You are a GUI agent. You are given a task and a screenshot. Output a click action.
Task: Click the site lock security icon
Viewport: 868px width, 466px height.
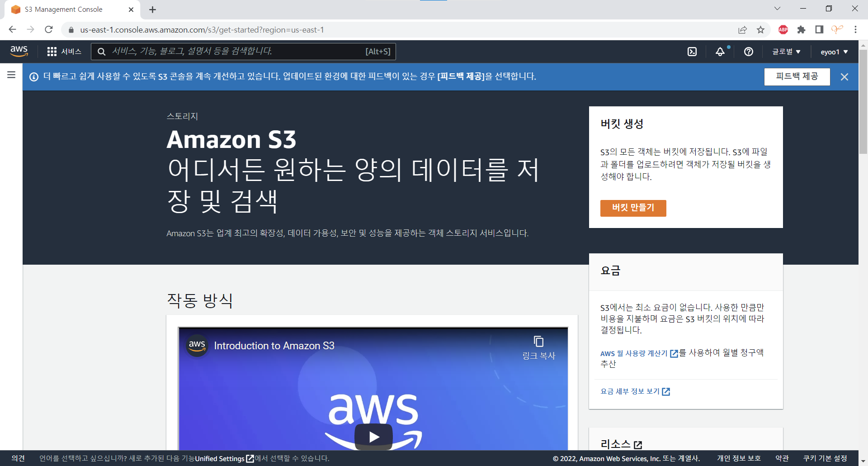[71, 30]
